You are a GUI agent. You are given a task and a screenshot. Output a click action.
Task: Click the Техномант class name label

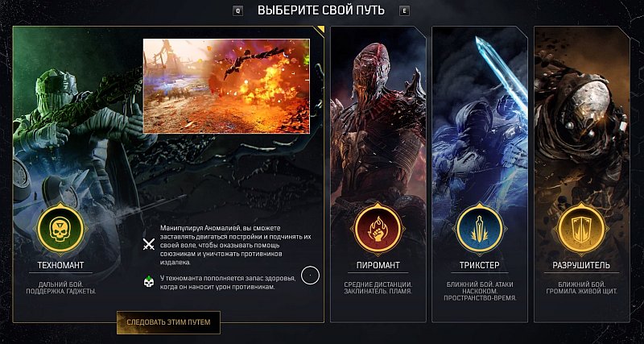pyautogui.click(x=61, y=265)
